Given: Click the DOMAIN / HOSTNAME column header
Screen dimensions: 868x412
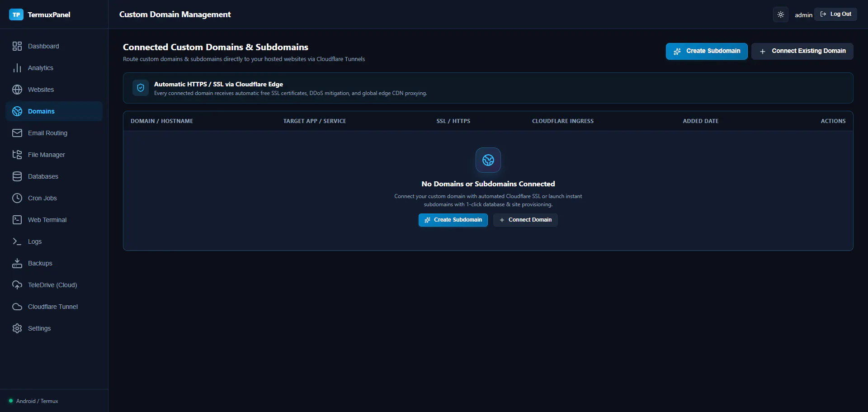Looking at the screenshot, I should click(162, 121).
